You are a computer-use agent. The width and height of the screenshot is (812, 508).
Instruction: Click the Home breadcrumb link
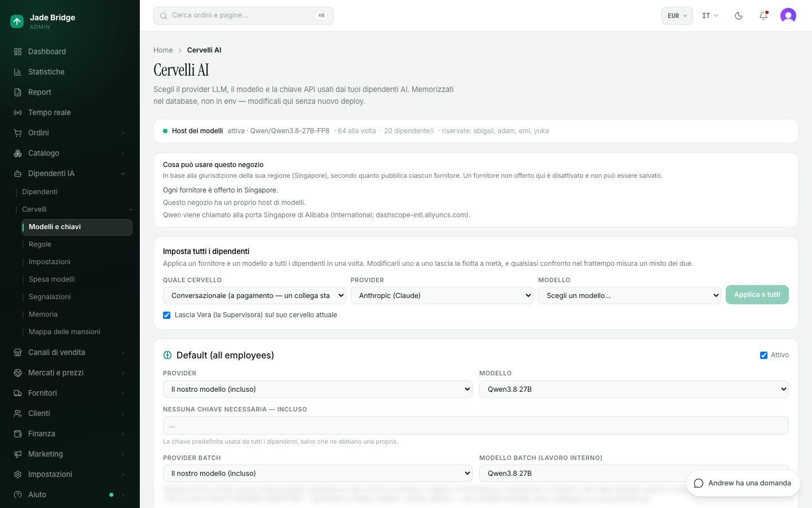click(x=163, y=50)
